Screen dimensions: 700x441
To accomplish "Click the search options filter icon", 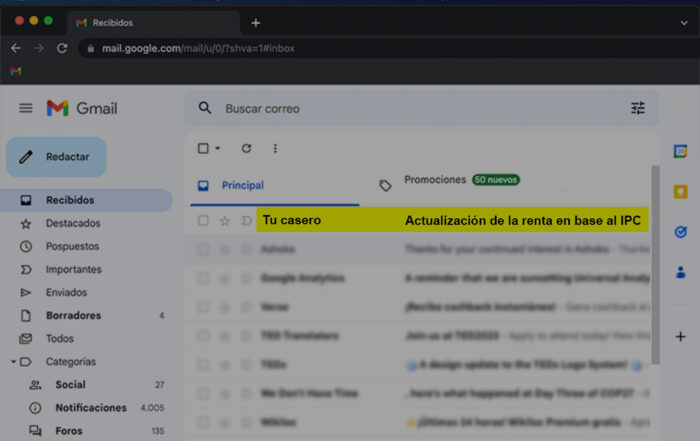I will click(x=638, y=108).
